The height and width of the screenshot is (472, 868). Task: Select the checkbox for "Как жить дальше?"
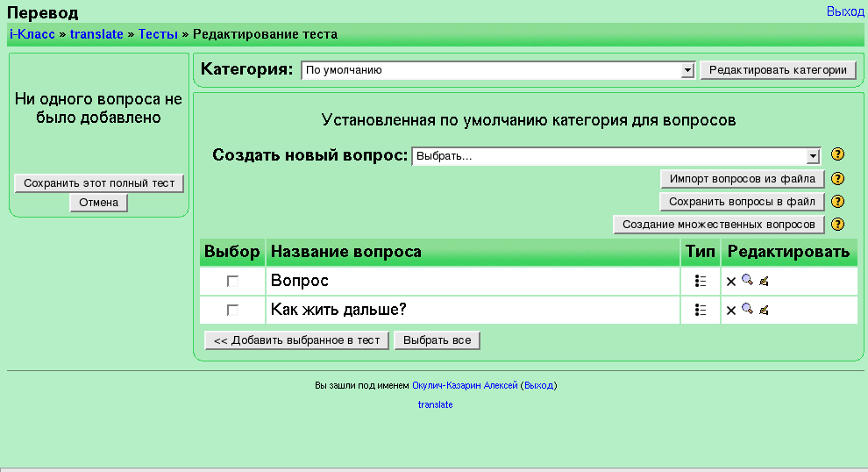click(232, 311)
